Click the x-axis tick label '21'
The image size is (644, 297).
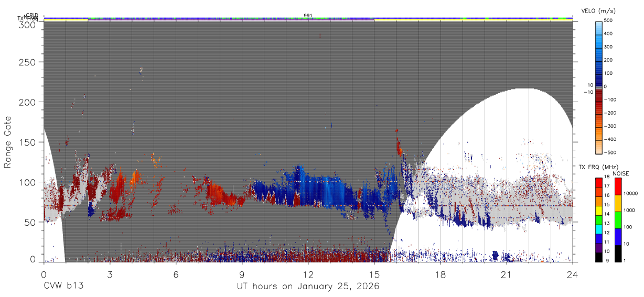tap(507, 274)
